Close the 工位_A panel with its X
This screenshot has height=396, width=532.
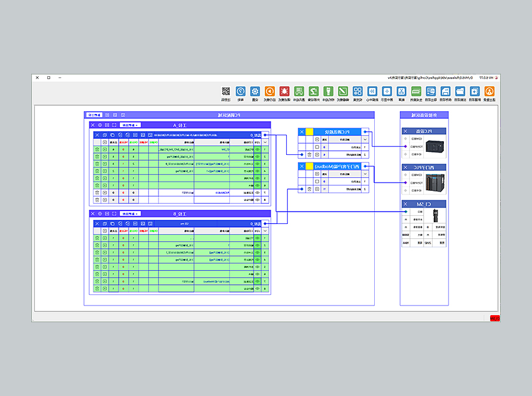[93, 125]
